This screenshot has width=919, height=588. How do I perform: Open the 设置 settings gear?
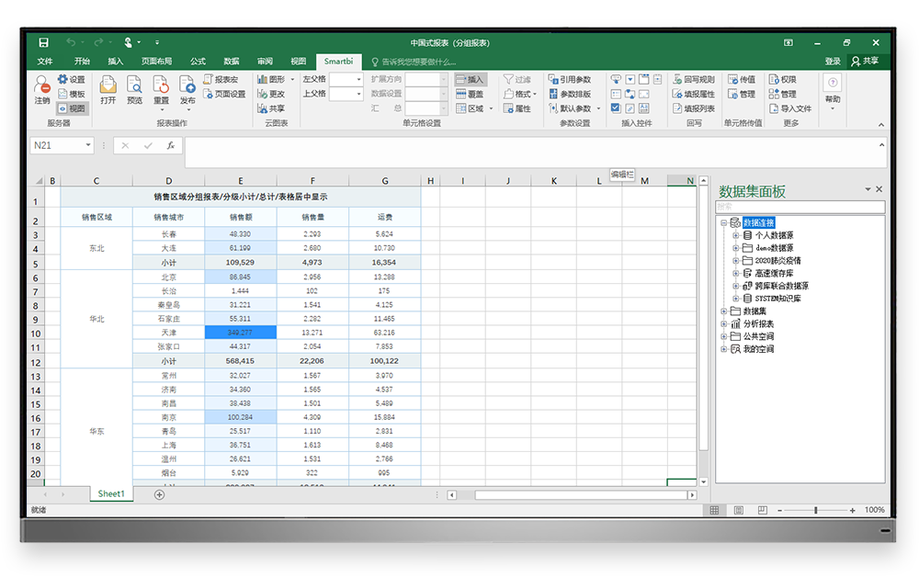coord(71,80)
